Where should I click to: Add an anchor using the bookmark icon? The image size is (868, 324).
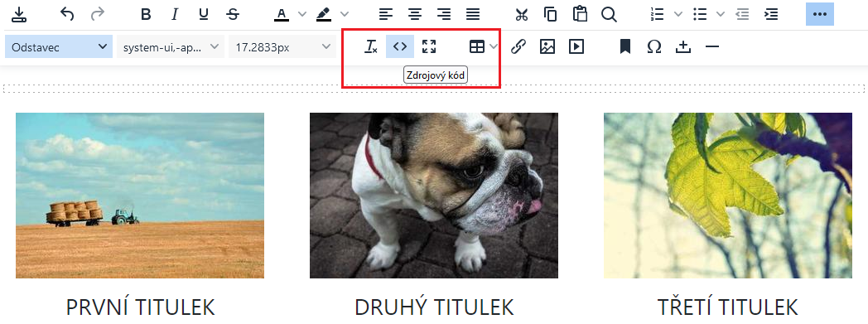[625, 47]
